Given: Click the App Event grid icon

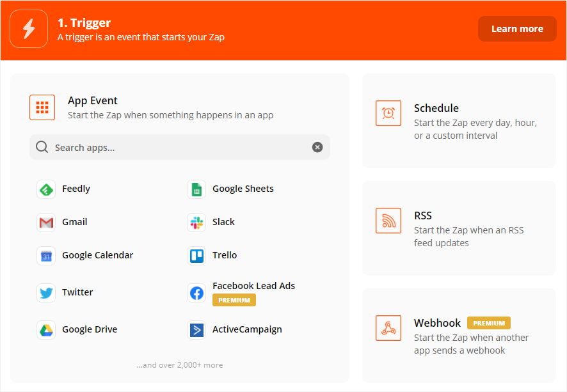Looking at the screenshot, I should click(42, 107).
